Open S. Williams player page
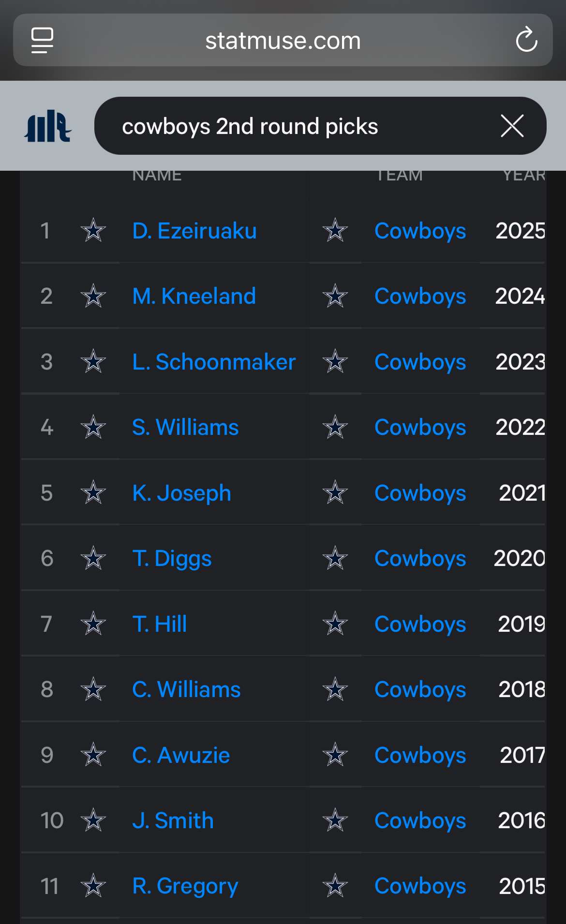This screenshot has height=924, width=566. (x=185, y=427)
